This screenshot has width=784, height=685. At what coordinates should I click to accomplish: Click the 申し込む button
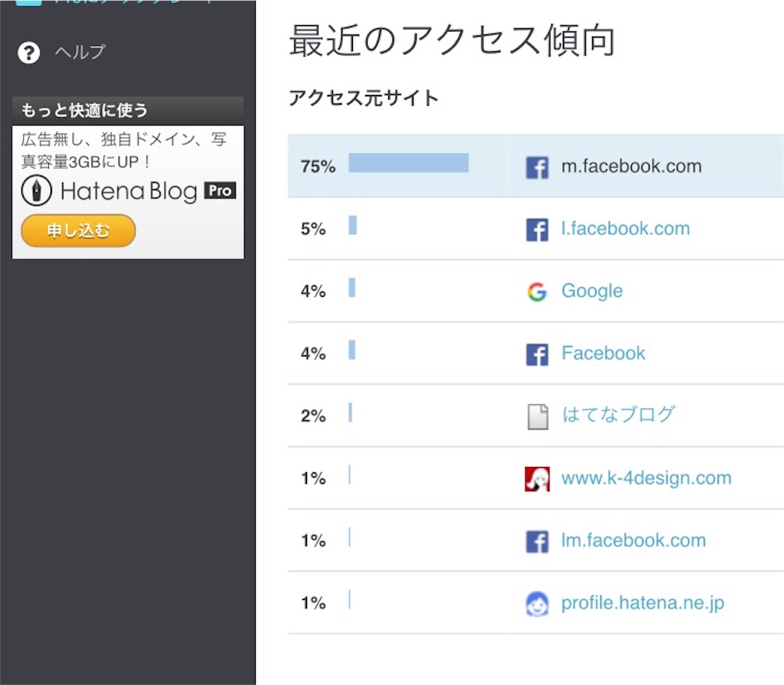tap(78, 230)
